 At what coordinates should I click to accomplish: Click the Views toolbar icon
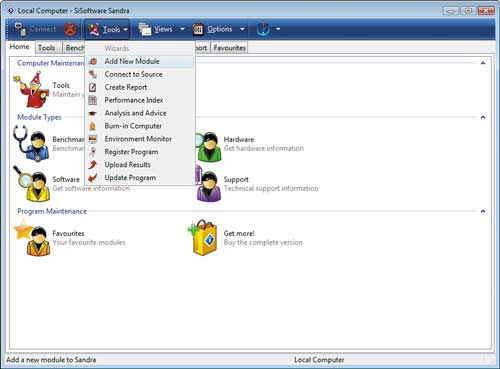(145, 29)
